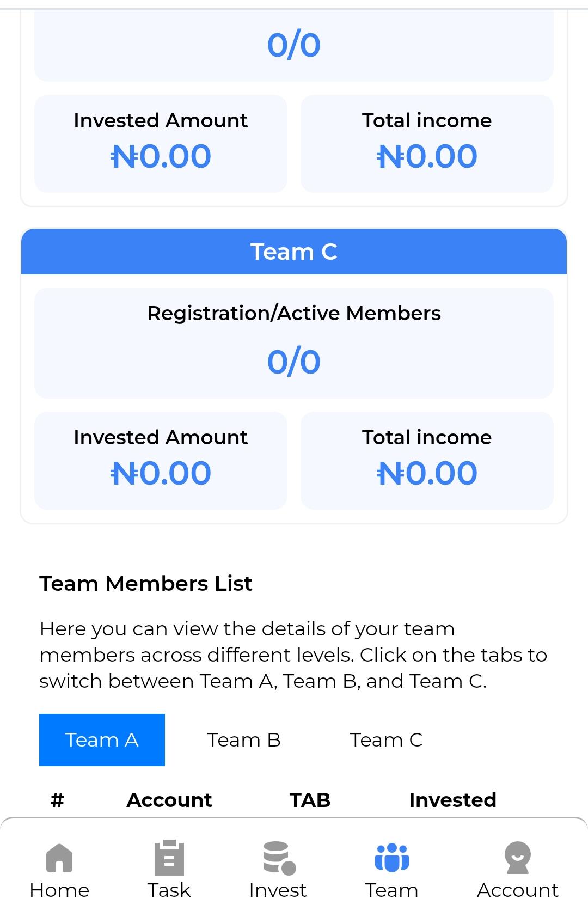588x923 pixels.
Task: Tap Team C Invested Amount card
Action: (161, 461)
